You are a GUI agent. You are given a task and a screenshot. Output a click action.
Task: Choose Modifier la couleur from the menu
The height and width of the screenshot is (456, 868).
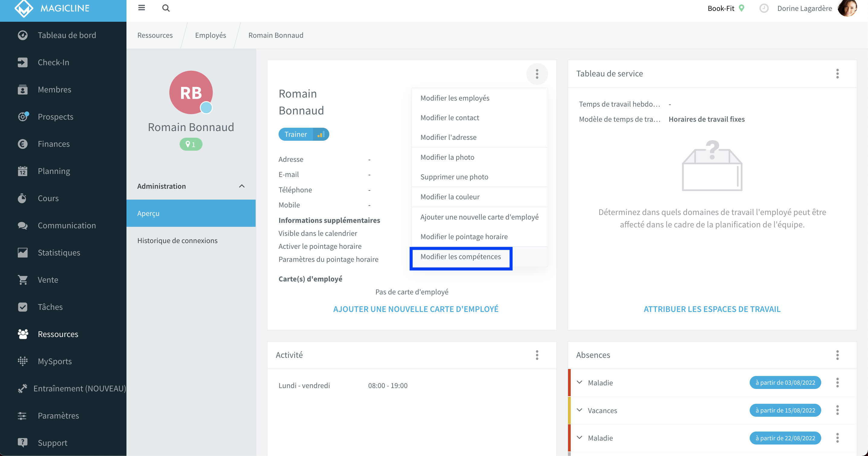[x=450, y=197]
